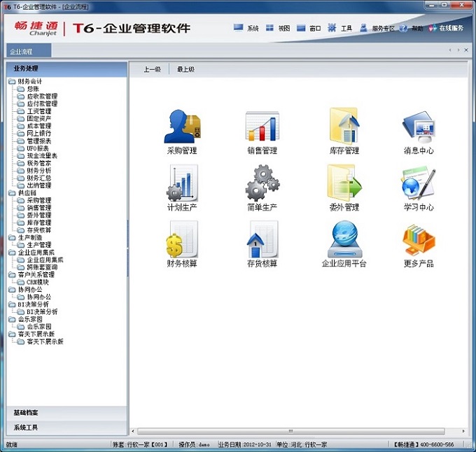Select 总账 in the tree
The image size is (476, 452).
(x=33, y=89)
